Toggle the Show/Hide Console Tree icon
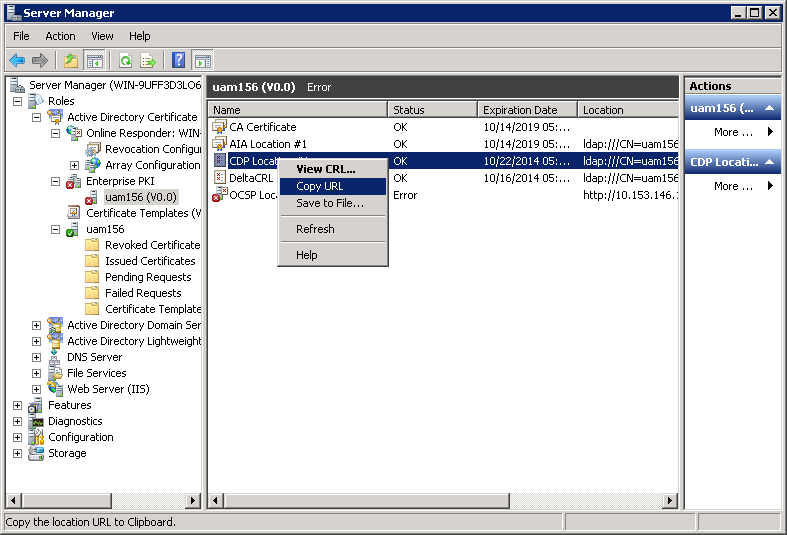The image size is (787, 535). click(x=94, y=61)
